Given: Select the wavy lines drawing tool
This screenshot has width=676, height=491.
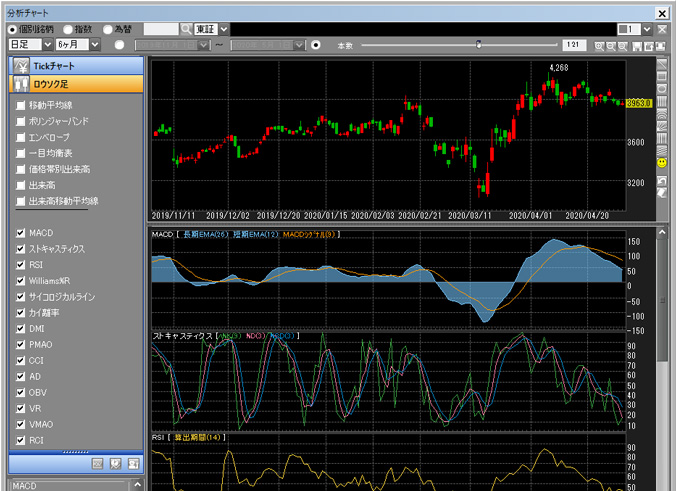Looking at the screenshot, I should 661,150.
